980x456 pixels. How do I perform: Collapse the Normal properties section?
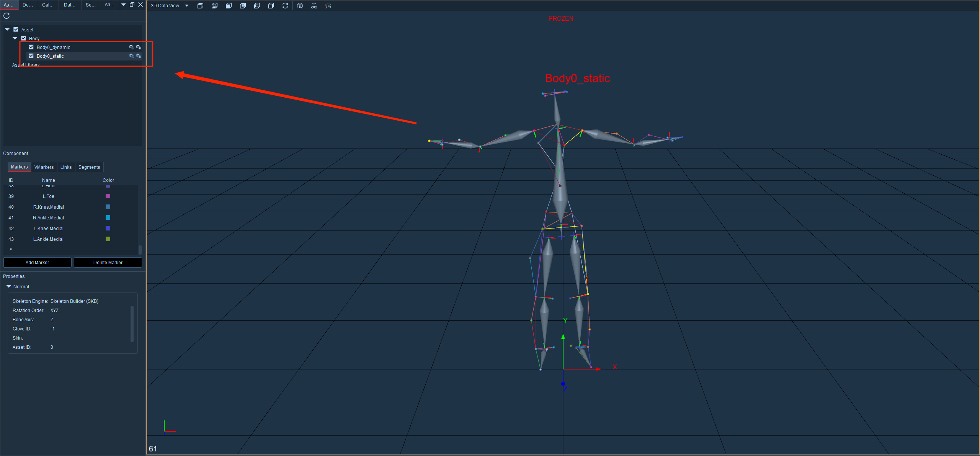pos(9,286)
